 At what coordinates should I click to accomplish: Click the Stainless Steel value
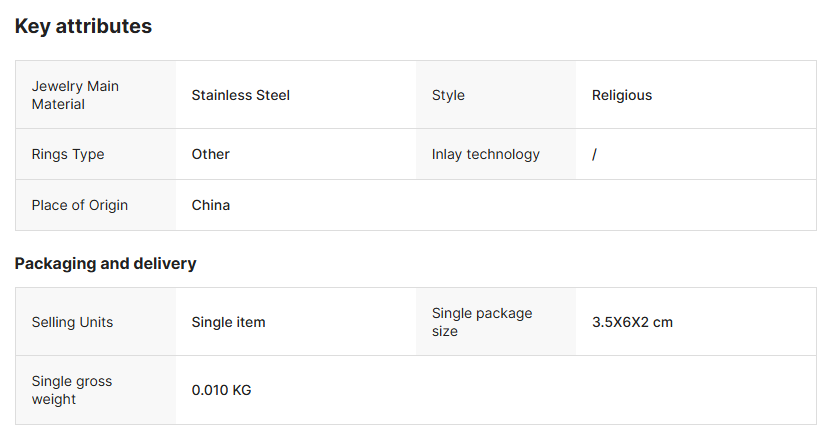coord(241,95)
